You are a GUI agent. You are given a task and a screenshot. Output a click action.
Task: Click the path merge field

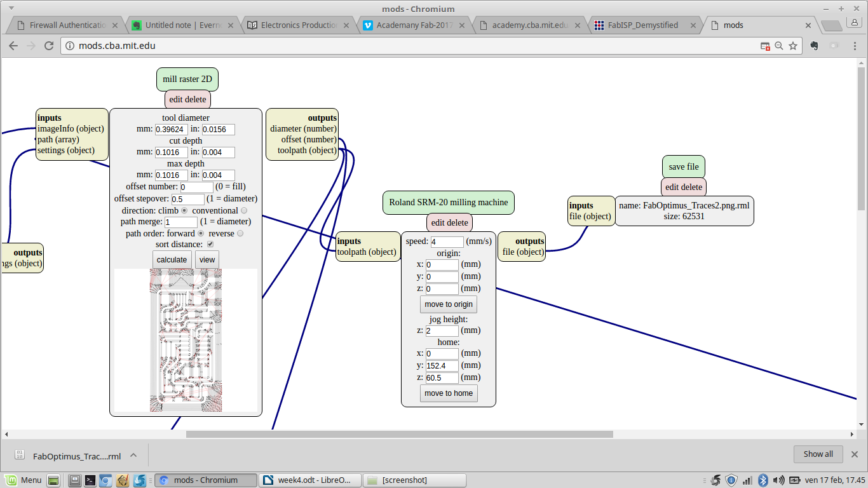tap(181, 222)
